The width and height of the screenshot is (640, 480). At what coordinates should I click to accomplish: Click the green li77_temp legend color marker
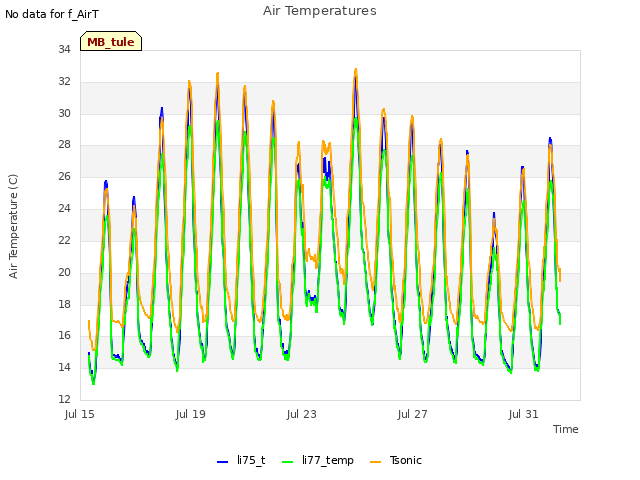(287, 462)
